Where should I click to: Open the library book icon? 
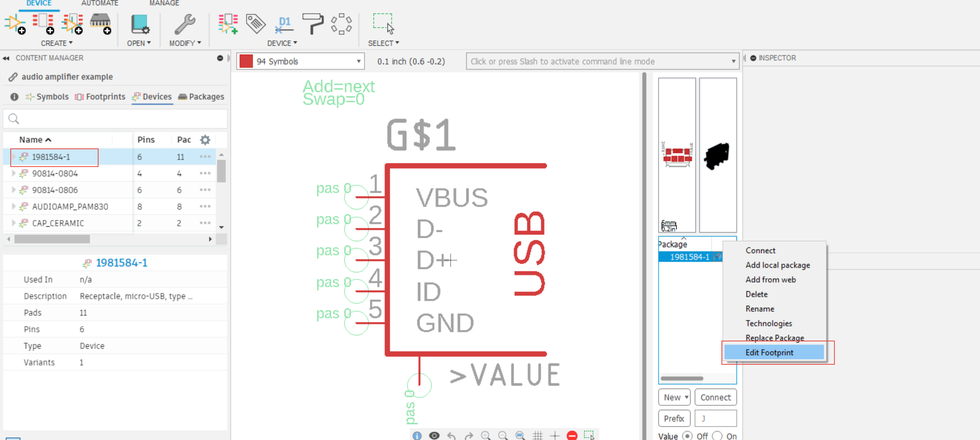click(140, 24)
